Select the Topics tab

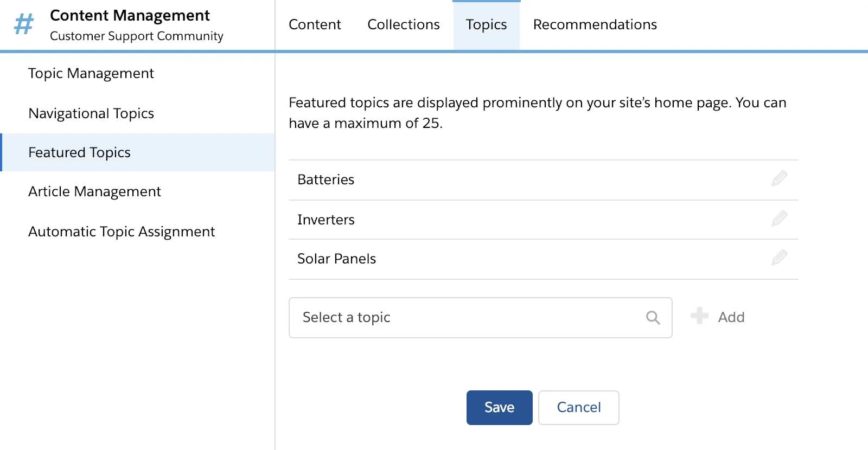point(487,24)
